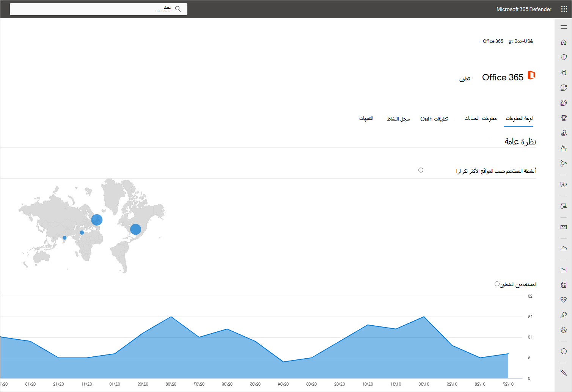572x392 pixels.
Task: Open the database search (Hunting) sidebar icon
Action: (564, 72)
